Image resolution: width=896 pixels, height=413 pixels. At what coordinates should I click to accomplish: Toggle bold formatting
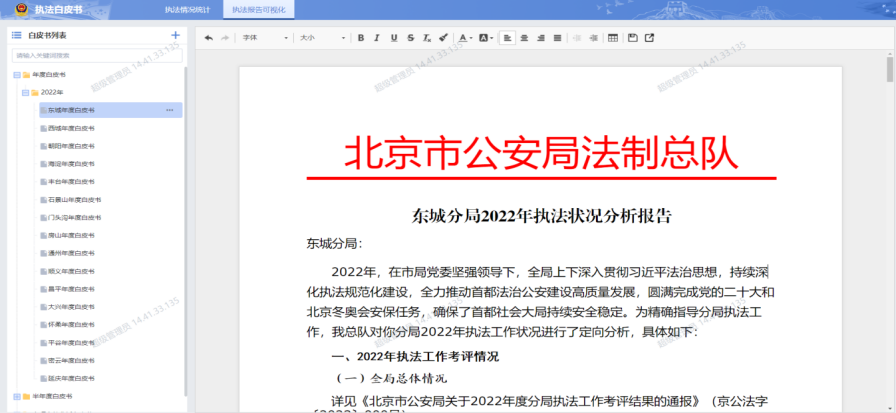(x=360, y=38)
